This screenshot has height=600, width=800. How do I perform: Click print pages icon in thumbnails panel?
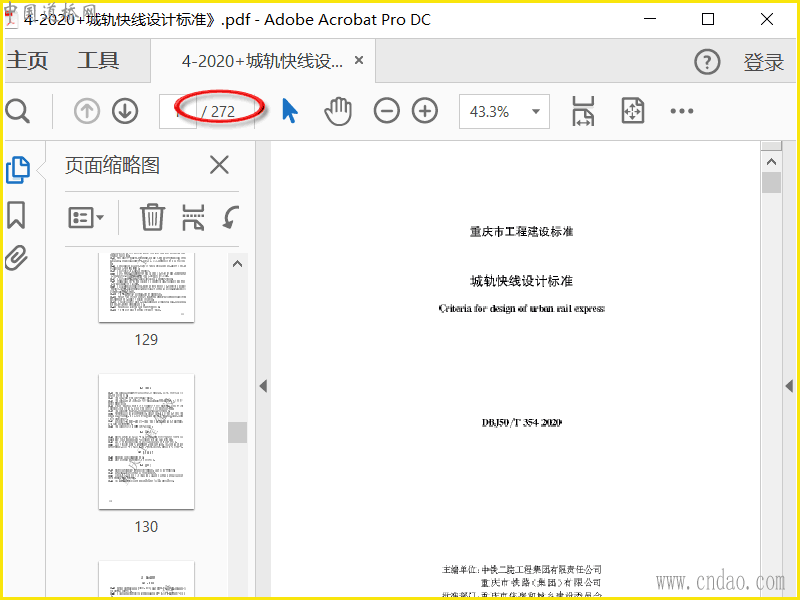(193, 217)
